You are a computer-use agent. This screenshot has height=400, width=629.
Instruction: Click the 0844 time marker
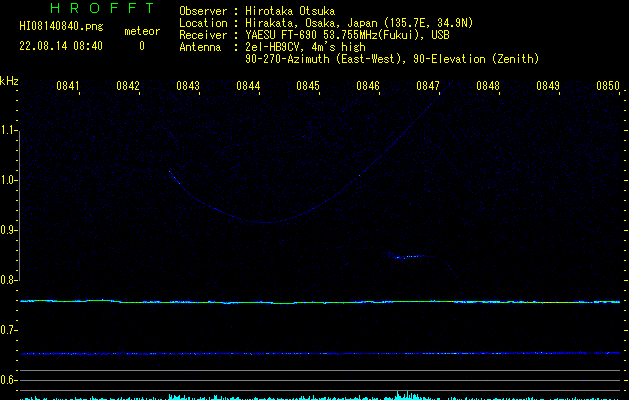pyautogui.click(x=248, y=86)
